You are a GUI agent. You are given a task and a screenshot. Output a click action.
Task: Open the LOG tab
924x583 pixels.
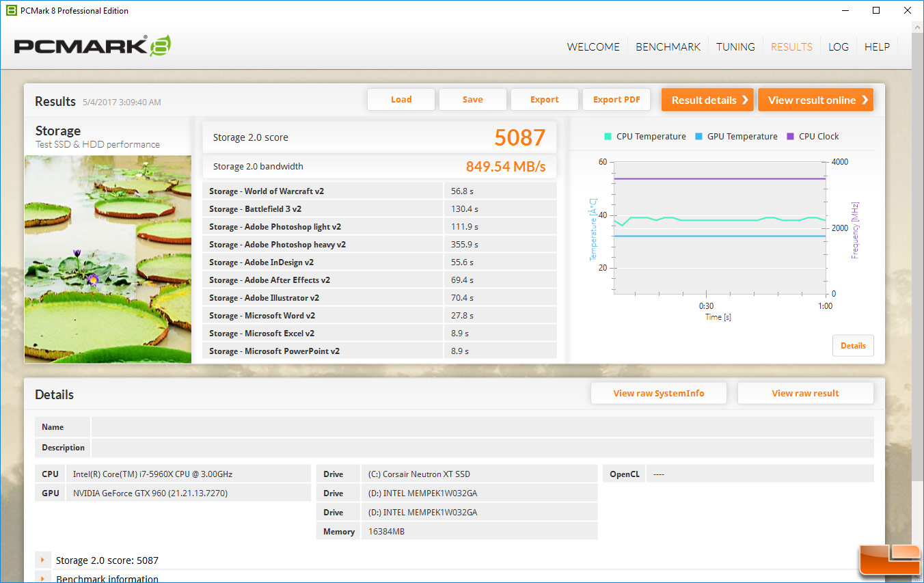point(839,46)
